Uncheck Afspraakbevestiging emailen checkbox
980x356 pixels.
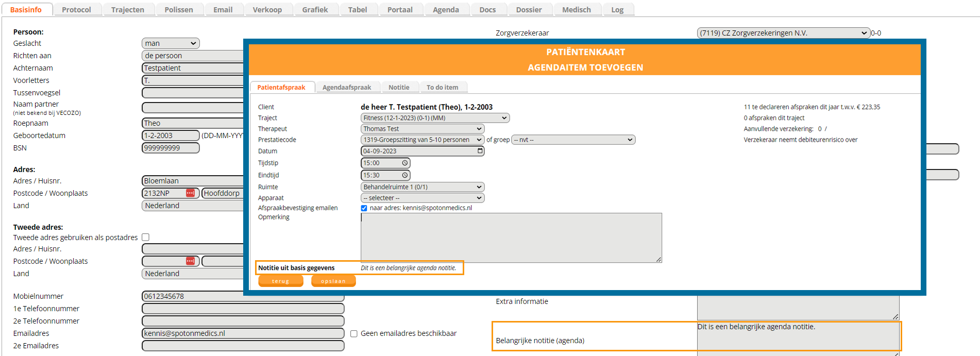pos(364,208)
